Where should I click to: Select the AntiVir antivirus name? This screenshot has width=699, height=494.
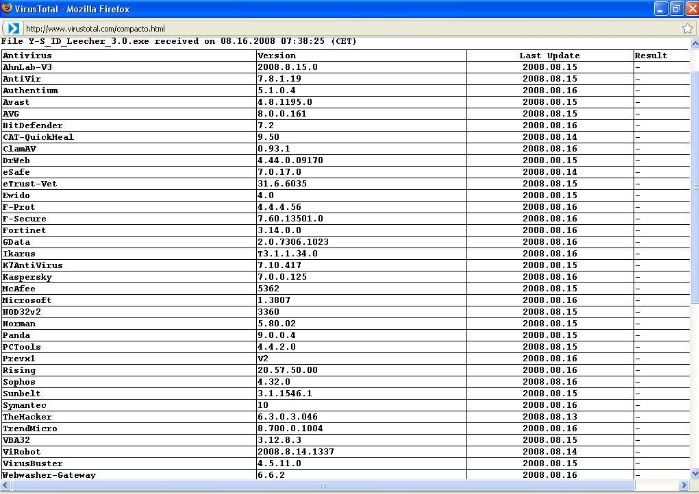click(x=21, y=78)
